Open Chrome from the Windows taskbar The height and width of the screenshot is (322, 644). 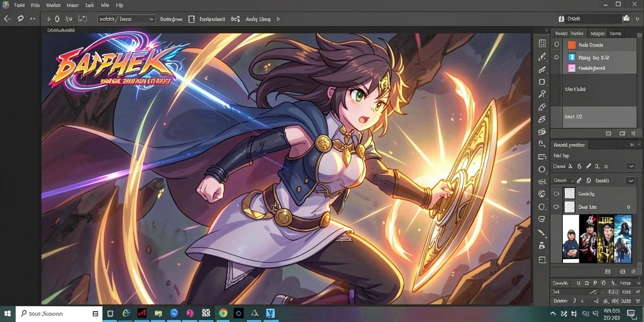point(223,313)
